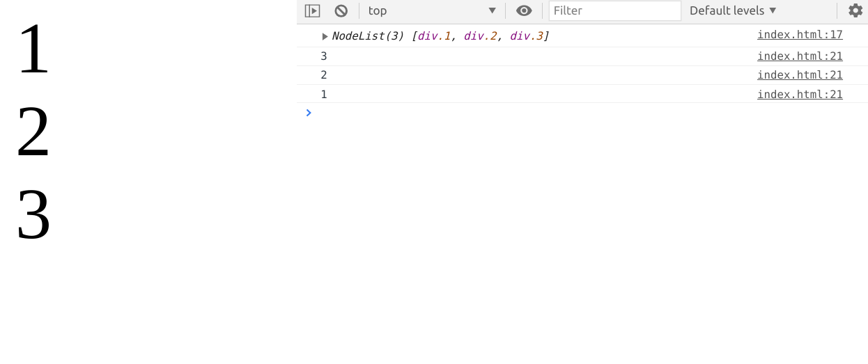Open index.html:21 link beside output 1

[800, 94]
